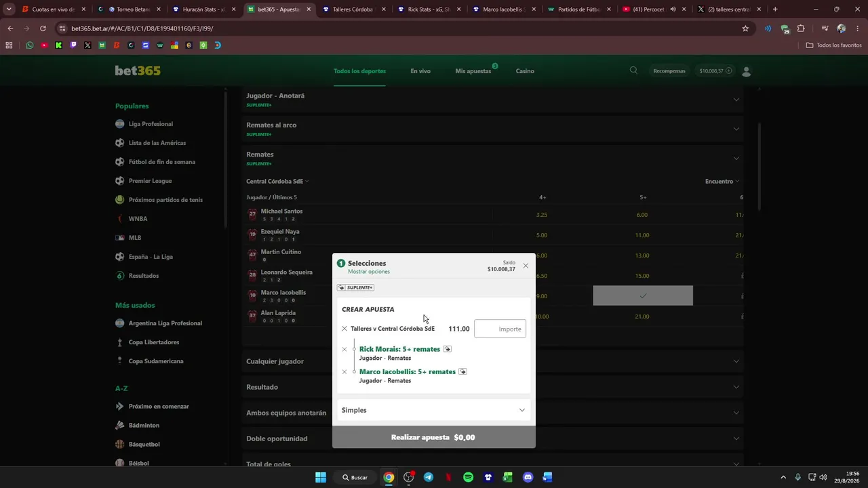The width and height of the screenshot is (868, 488).
Task: Select Michael Santos 4+ remates odds 3.25
Action: tap(542, 215)
